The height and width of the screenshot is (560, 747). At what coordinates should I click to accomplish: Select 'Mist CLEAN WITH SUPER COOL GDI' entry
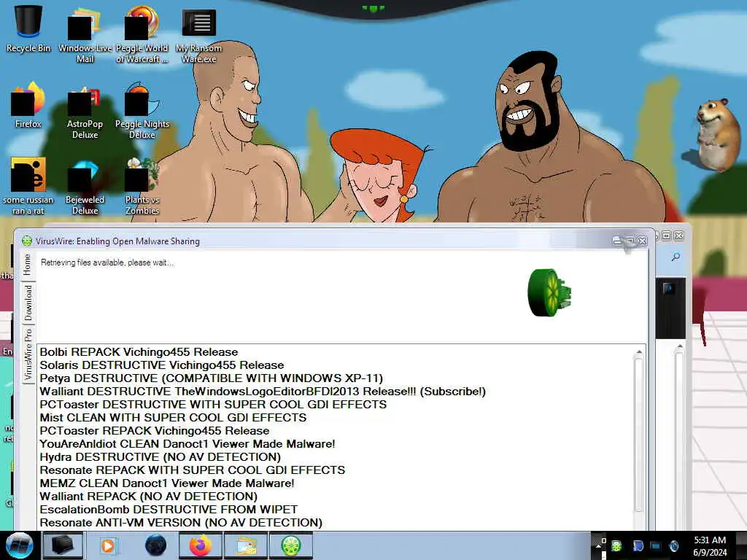(173, 418)
